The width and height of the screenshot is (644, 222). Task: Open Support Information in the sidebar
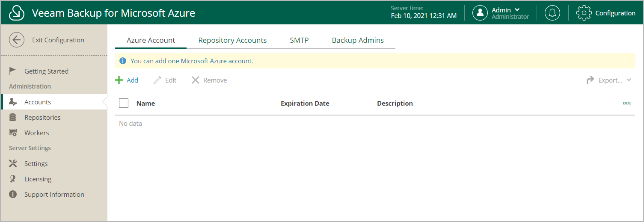(54, 194)
